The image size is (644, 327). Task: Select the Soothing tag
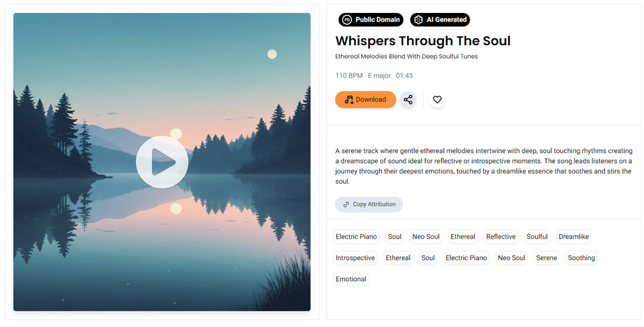581,258
